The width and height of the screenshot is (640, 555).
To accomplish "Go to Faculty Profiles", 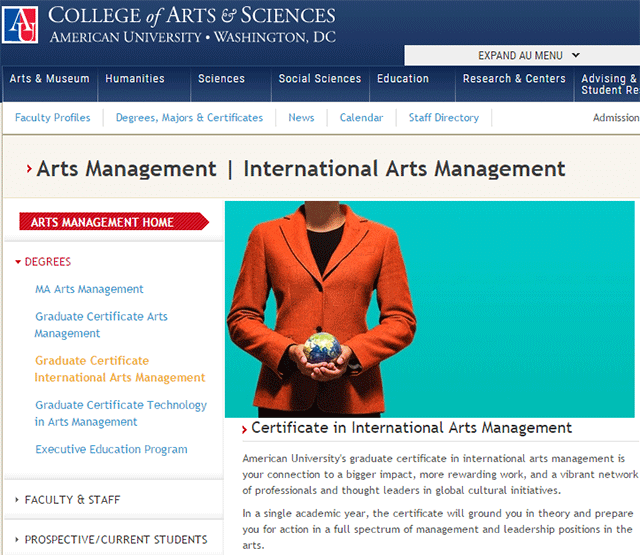I will [53, 118].
